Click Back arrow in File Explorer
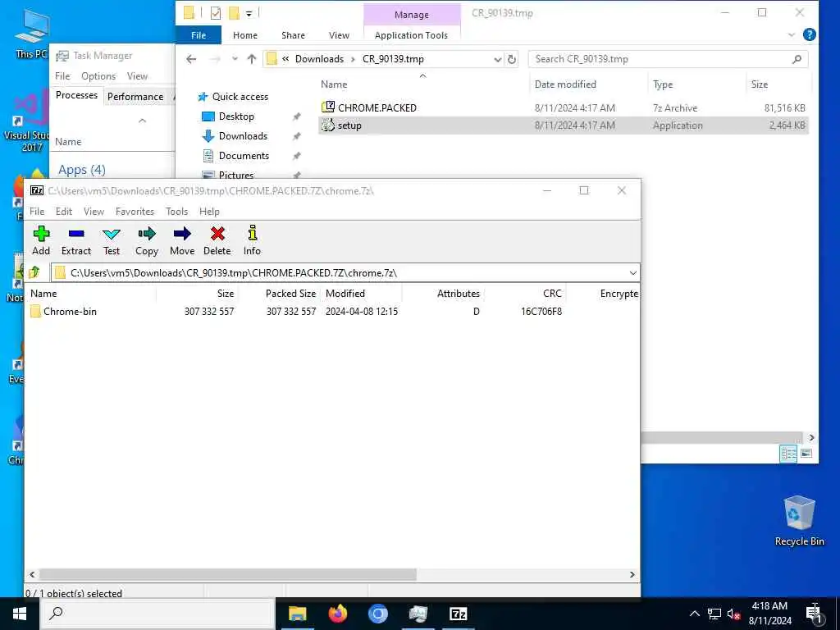Screen dimensions: 840x630 coord(191,59)
